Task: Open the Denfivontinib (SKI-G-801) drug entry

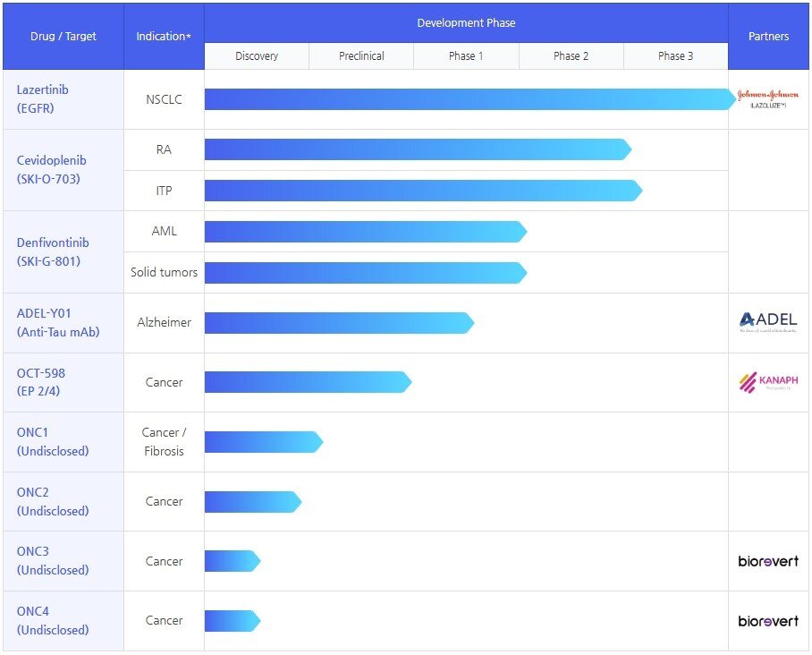Action: click(53, 251)
